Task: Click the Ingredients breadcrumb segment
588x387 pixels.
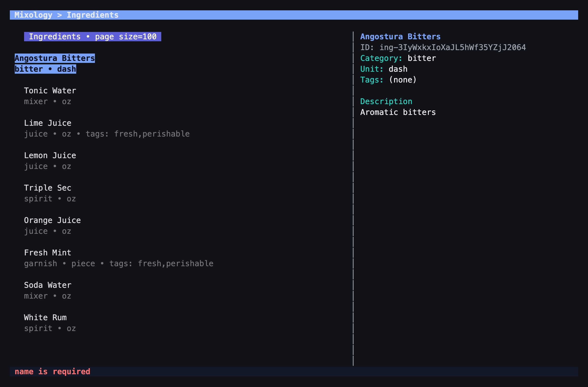Action: click(93, 15)
